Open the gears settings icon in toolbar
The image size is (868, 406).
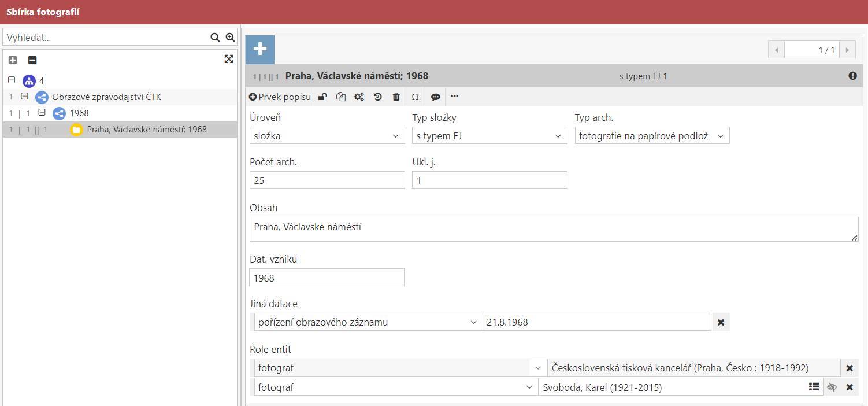[x=359, y=97]
